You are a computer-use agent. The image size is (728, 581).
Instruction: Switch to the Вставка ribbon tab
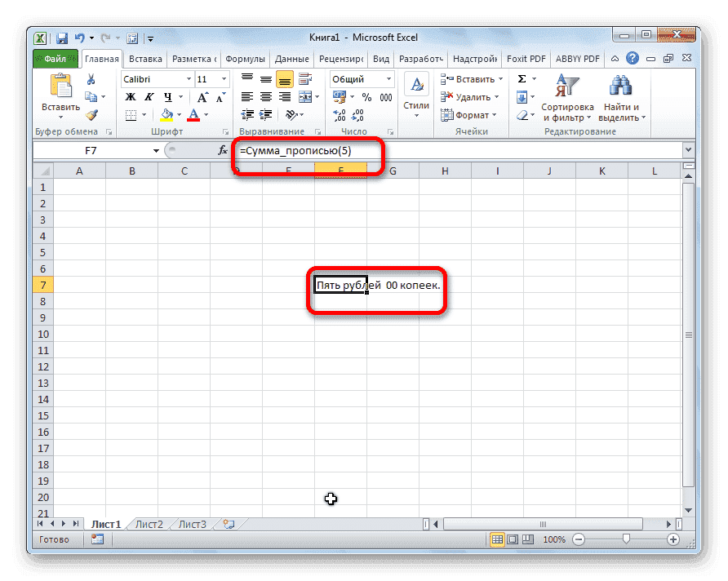[x=144, y=58]
